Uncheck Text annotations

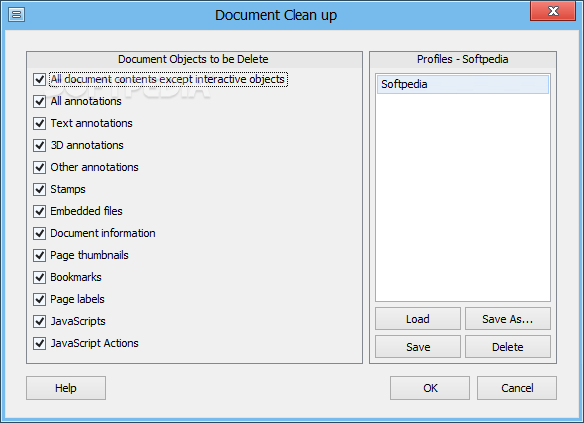tap(39, 123)
